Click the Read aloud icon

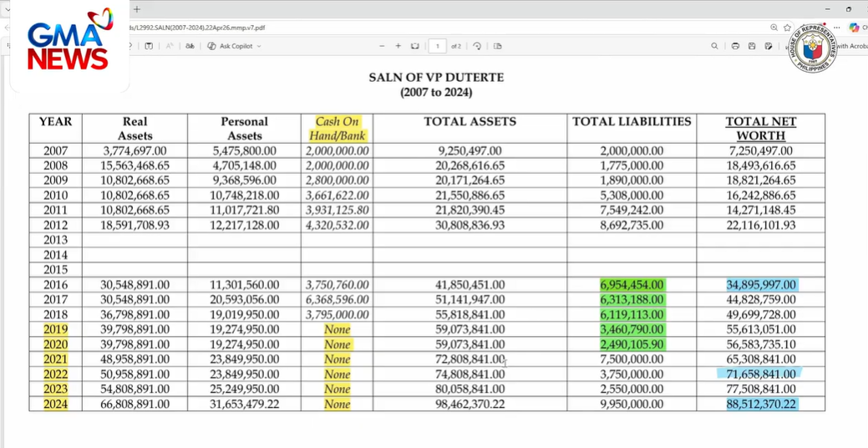[x=170, y=46]
